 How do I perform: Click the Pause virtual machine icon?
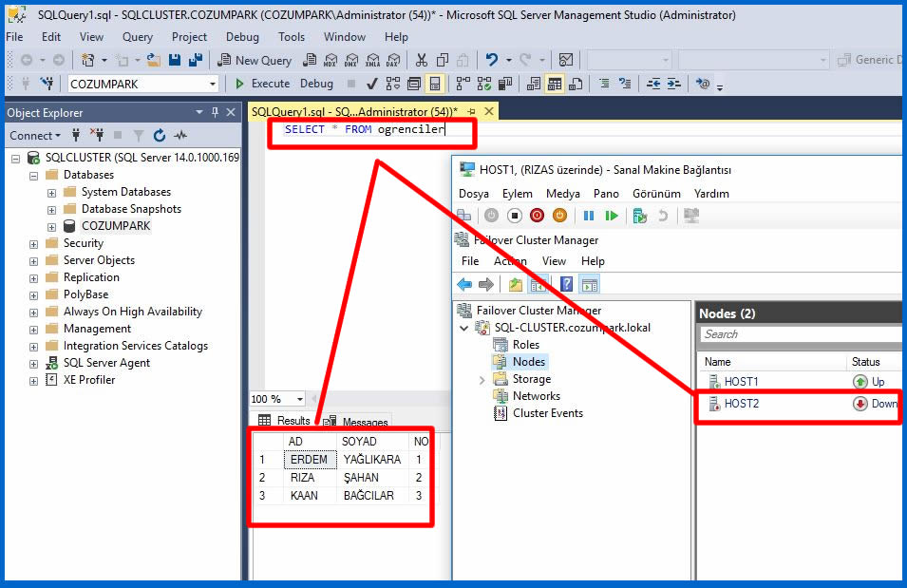589,216
